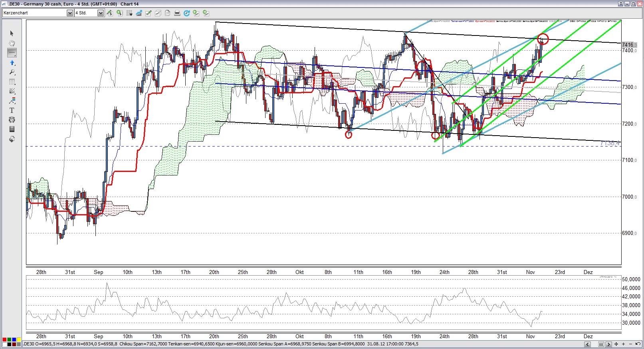Click the 7416 current price label
644x349 pixels.
[628, 45]
